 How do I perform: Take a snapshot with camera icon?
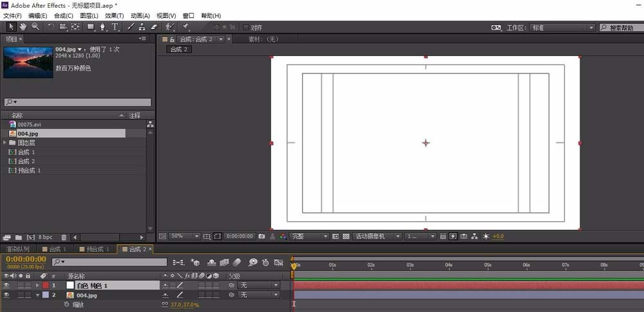click(261, 237)
